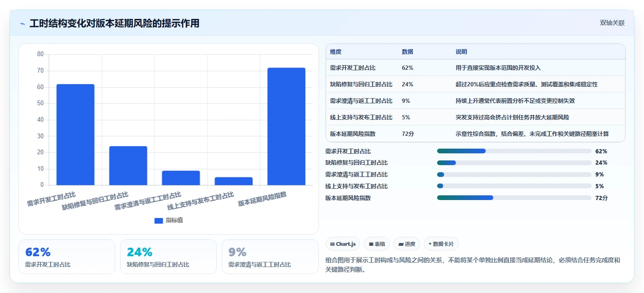Click the 80 tick on the chart's y-axis
Viewport: 644px width, 293px height.
point(40,54)
